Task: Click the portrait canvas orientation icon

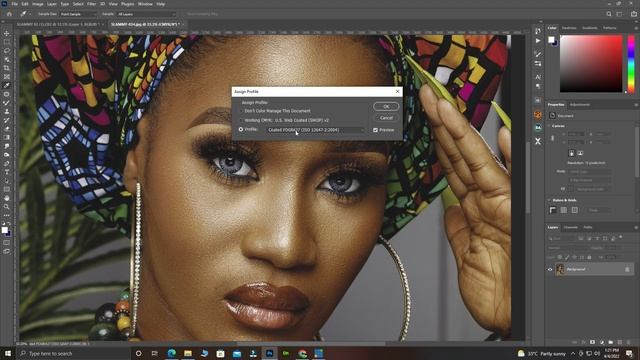Action: coord(571,153)
